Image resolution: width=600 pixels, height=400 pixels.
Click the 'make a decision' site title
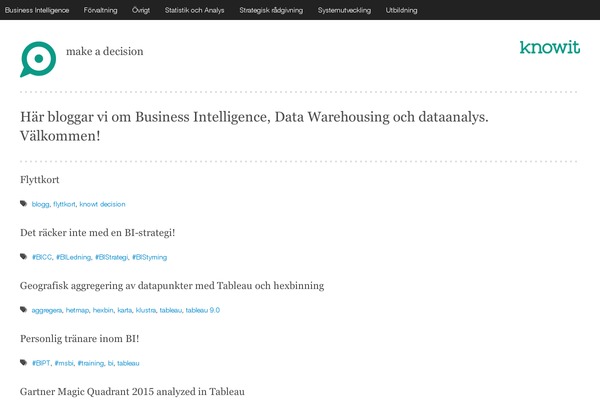[104, 51]
